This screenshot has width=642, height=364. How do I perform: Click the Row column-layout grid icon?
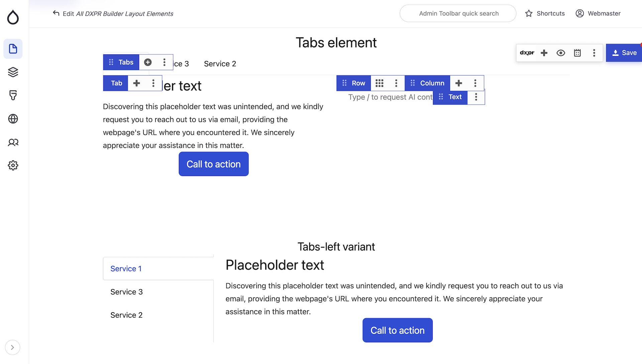pyautogui.click(x=380, y=83)
